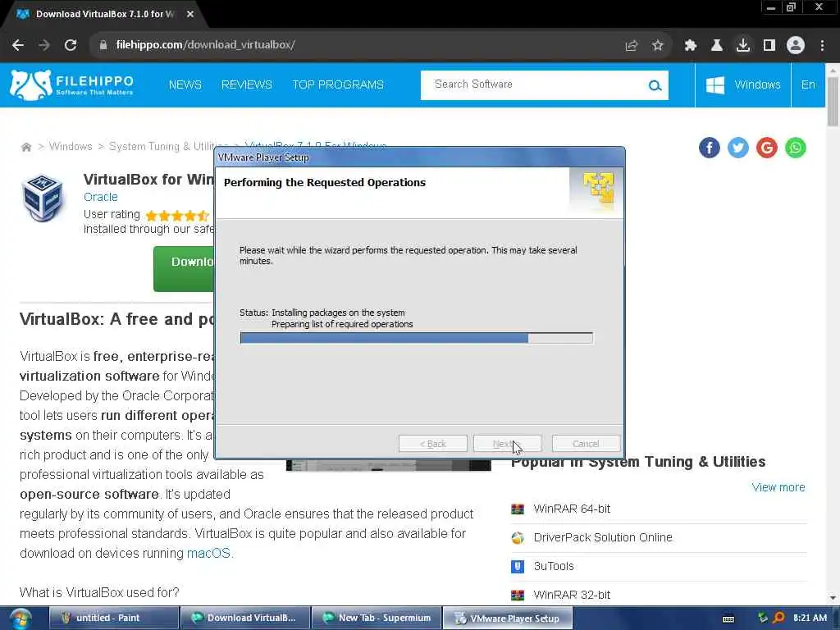This screenshot has height=630, width=840.
Task: Click the Windows breadcrumb link
Action: (71, 147)
